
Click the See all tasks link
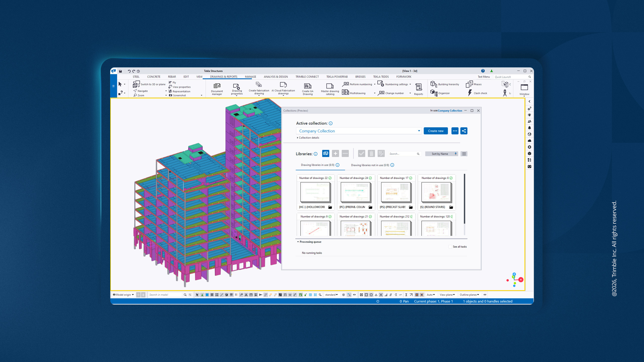click(x=459, y=247)
